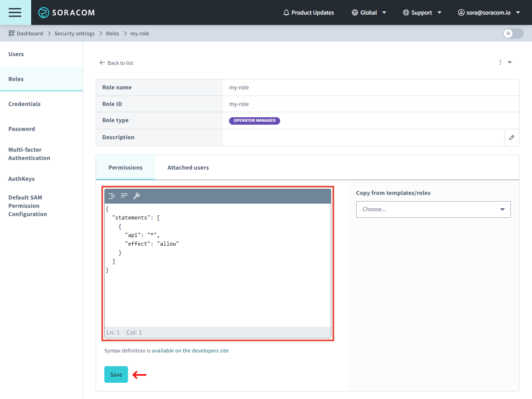Open the hamburger main menu
The image size is (532, 399).
click(x=15, y=12)
